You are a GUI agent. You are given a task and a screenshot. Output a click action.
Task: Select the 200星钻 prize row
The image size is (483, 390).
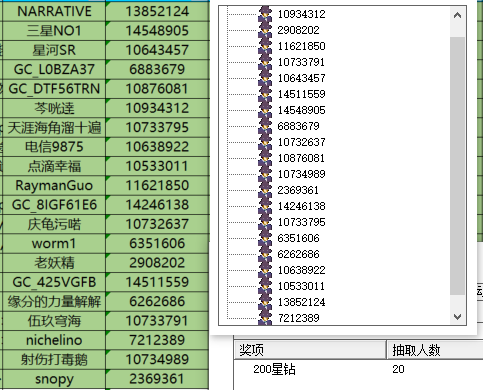coord(358,369)
